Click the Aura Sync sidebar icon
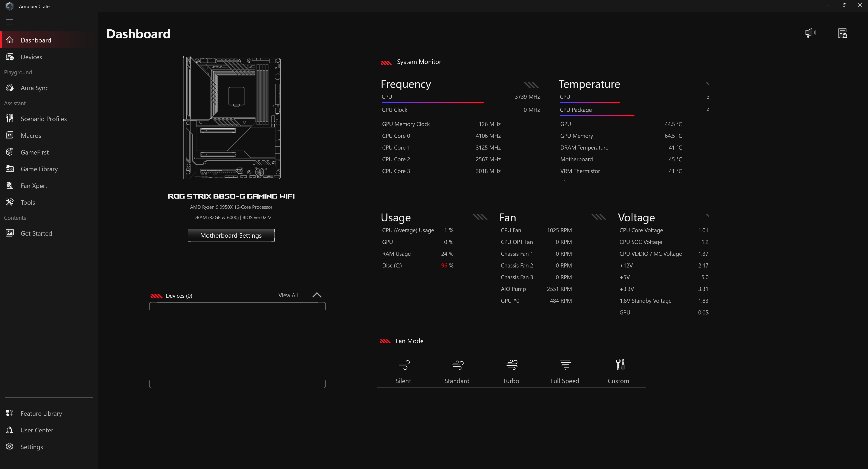This screenshot has height=469, width=868. pyautogui.click(x=10, y=88)
